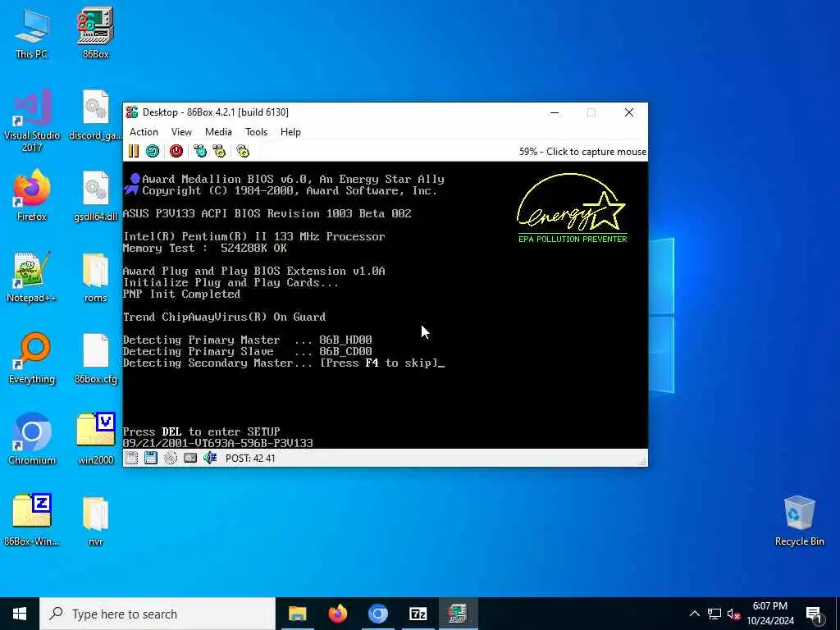The height and width of the screenshot is (630, 840).
Task: Click the 86Box window title bar icon
Action: [x=132, y=112]
